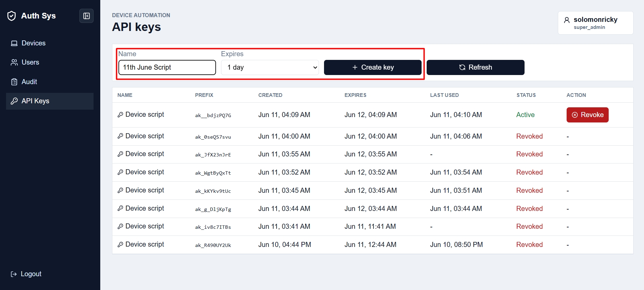
Task: Click key icon in the ak_WgtByQxTt row
Action: coord(120,172)
